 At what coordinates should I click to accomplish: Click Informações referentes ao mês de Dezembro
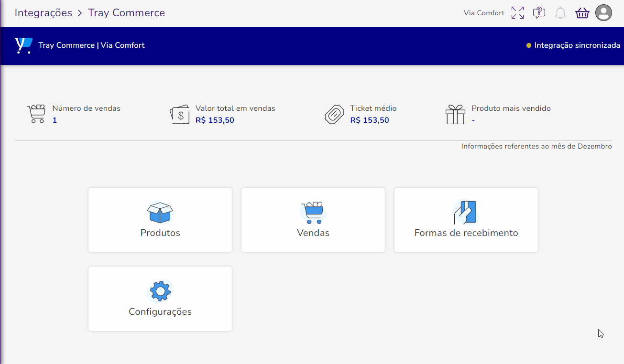[536, 146]
